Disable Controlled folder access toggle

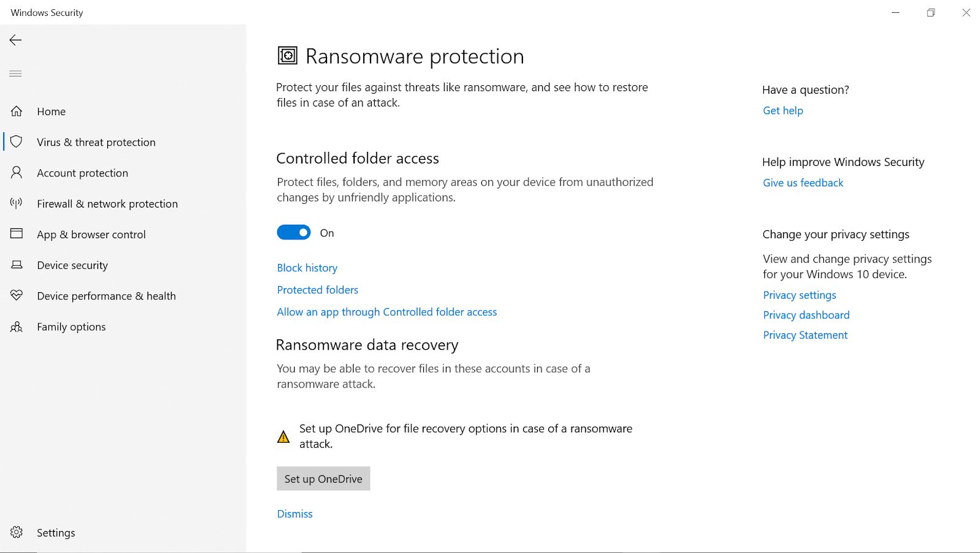(x=293, y=232)
